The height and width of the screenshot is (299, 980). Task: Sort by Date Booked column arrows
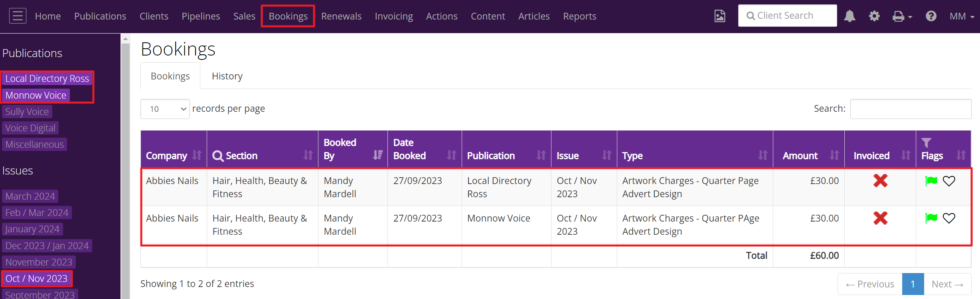tap(451, 155)
